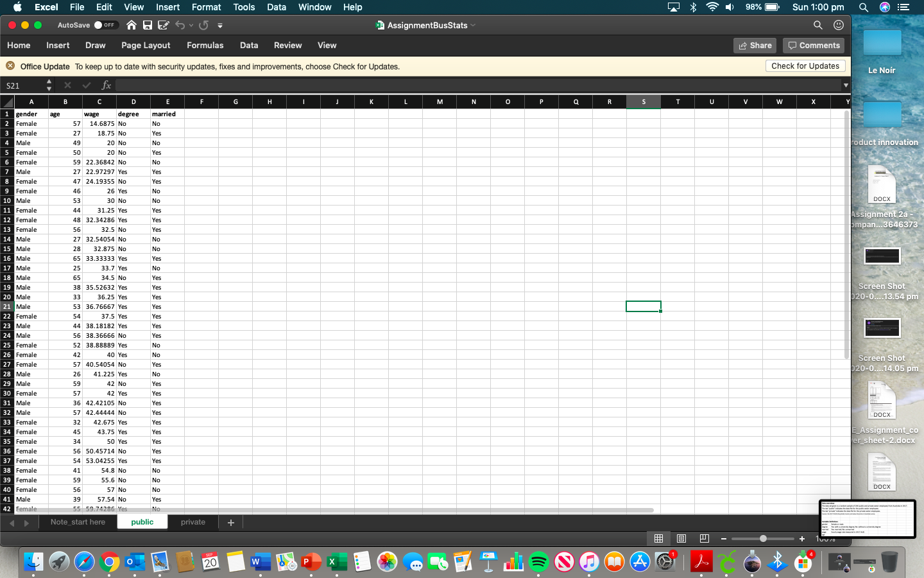Open the Tools menu in the menu bar
This screenshot has height=578, width=924.
(244, 7)
